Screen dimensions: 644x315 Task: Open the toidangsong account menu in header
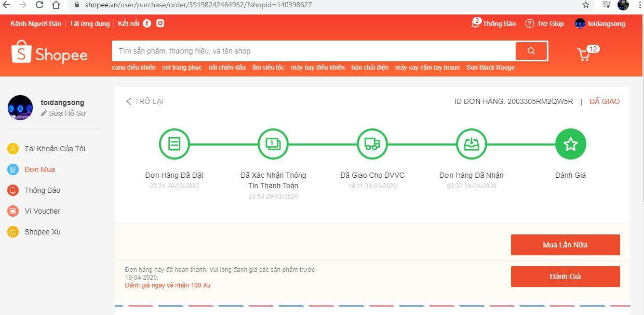coord(600,23)
